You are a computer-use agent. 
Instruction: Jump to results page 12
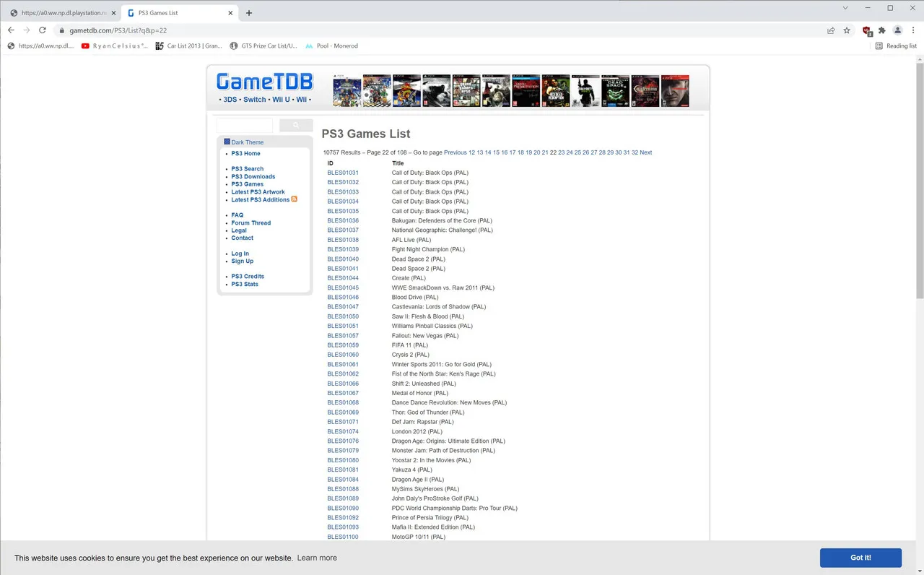472,152
